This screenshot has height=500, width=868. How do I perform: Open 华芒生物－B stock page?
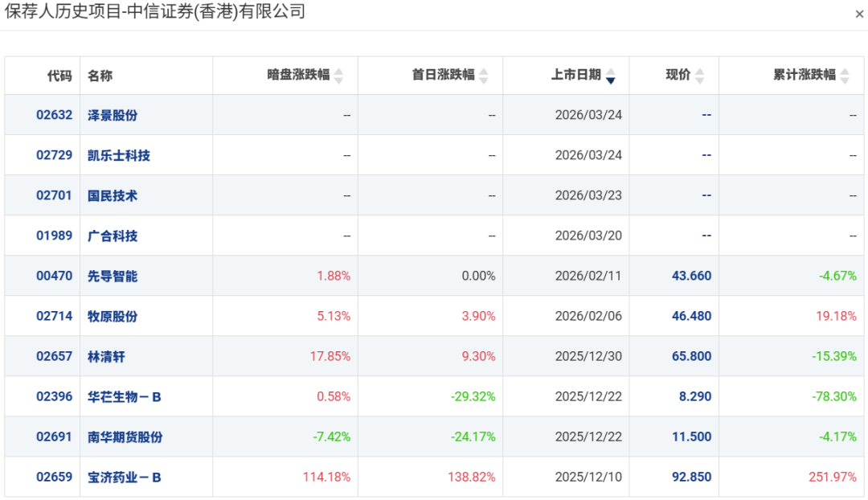tap(125, 396)
